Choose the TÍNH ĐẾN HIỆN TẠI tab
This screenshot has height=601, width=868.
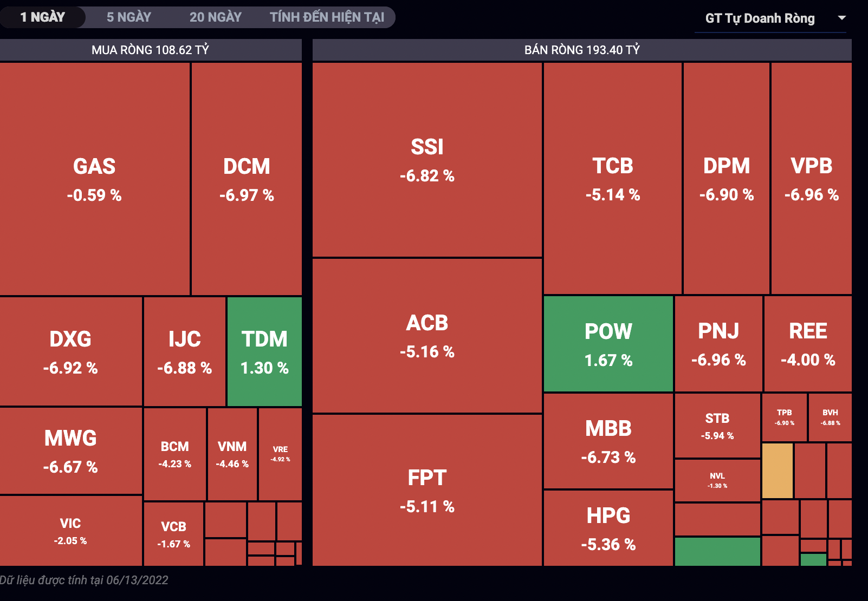[327, 17]
